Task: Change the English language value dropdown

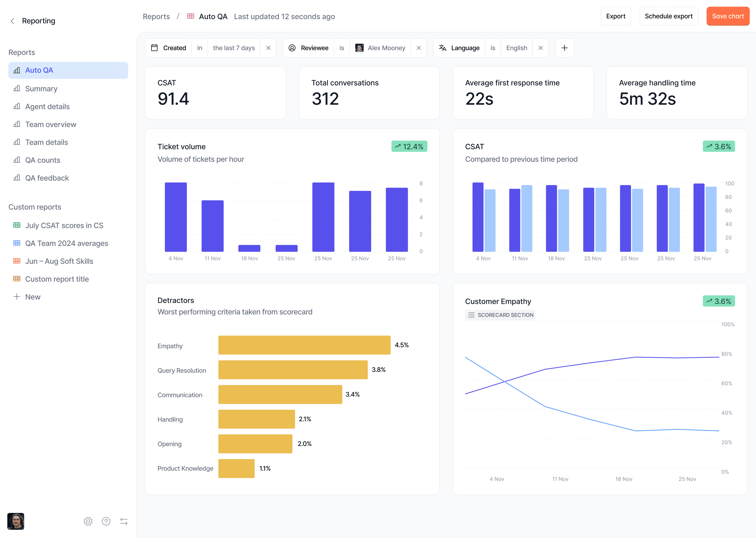Action: 516,48
